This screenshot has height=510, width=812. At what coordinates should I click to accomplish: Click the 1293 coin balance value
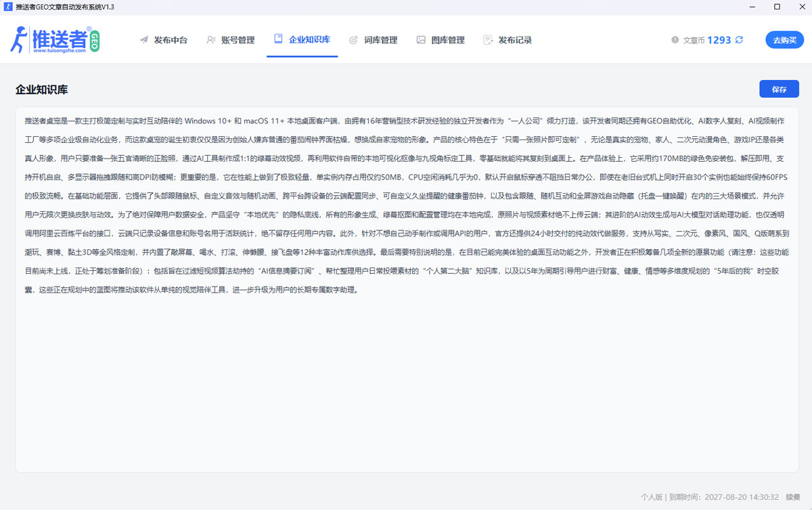pos(719,40)
